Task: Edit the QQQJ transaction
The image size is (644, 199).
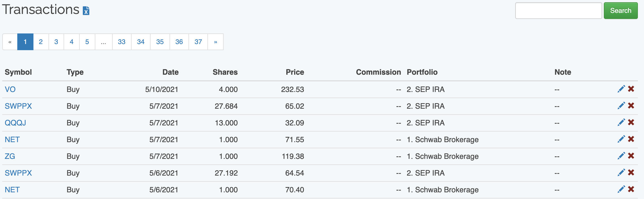Action: click(621, 122)
